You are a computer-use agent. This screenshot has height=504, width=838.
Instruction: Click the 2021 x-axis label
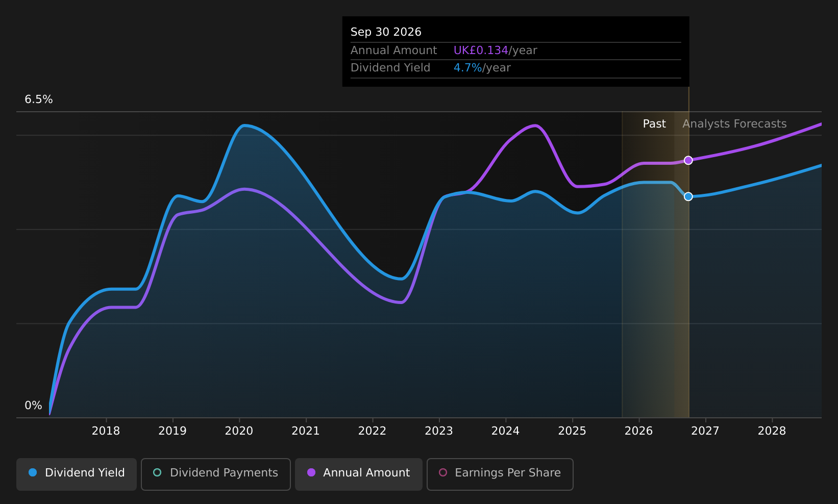pos(306,431)
